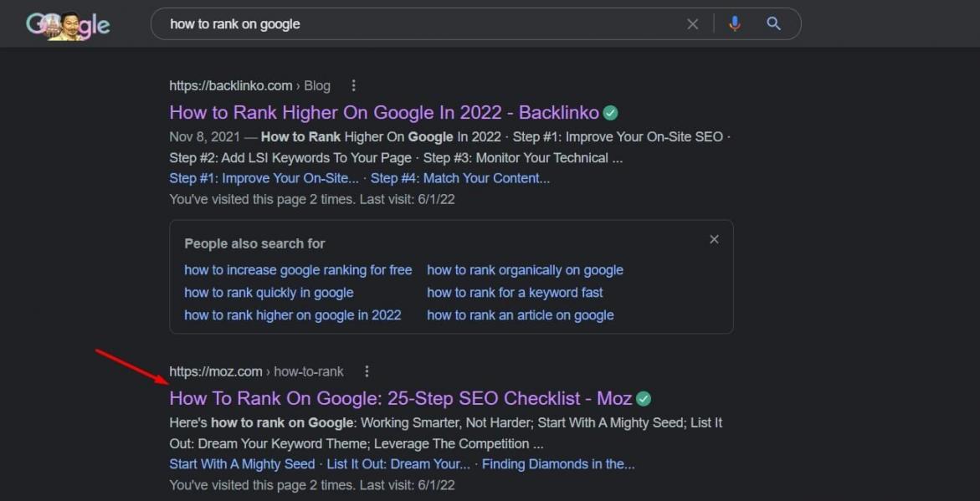Clear the search query with X icon

(x=692, y=24)
